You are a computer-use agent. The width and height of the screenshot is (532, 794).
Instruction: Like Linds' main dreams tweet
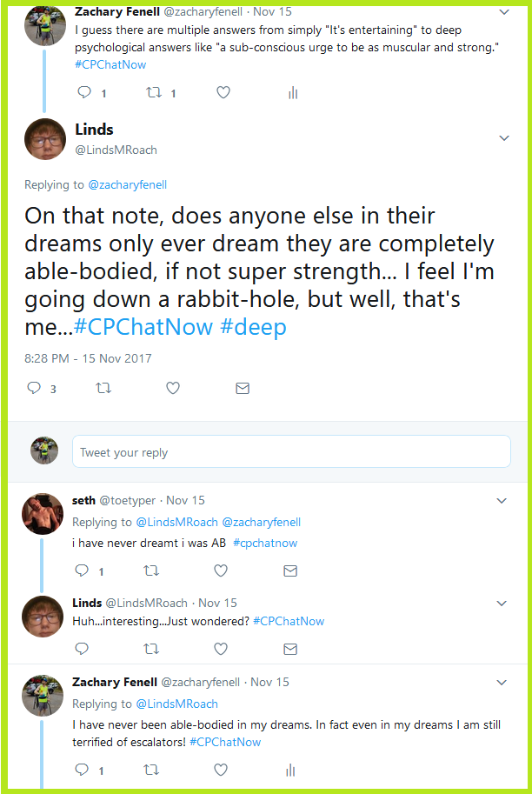[x=173, y=388]
